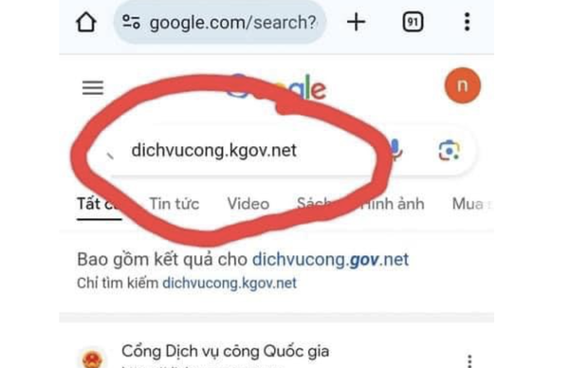This screenshot has width=588, height=368.
Task: Tap the browser home icon
Action: click(x=86, y=23)
